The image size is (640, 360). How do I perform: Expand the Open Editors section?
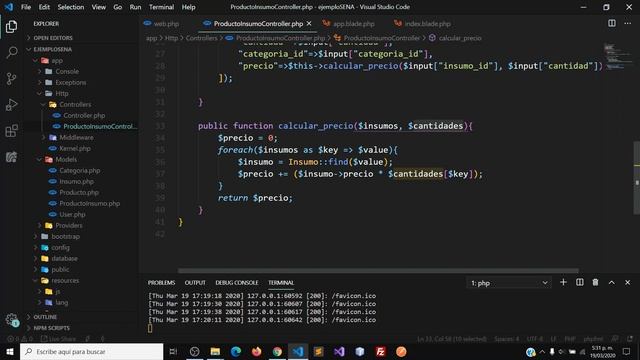coord(81,38)
